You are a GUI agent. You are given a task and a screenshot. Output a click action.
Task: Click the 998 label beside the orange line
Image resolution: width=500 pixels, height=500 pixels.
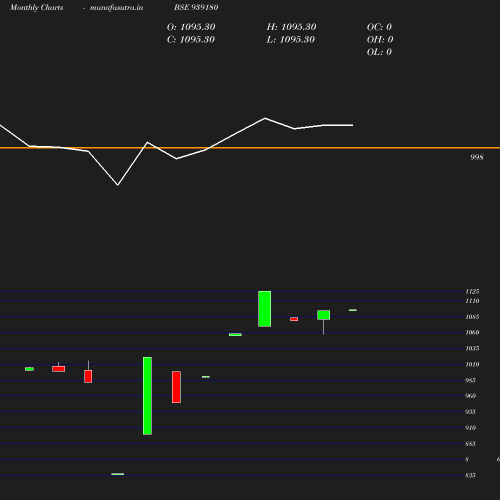pos(477,157)
